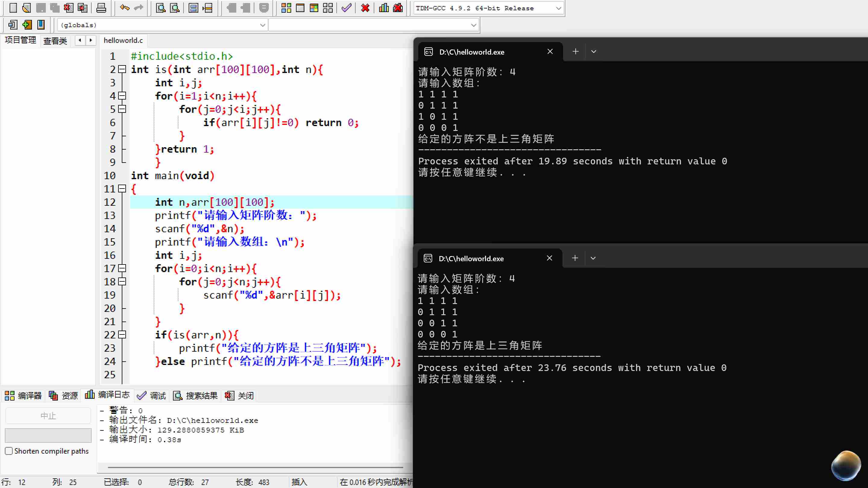Click the Rebuild All icon
The image size is (868, 488).
pyautogui.click(x=328, y=8)
